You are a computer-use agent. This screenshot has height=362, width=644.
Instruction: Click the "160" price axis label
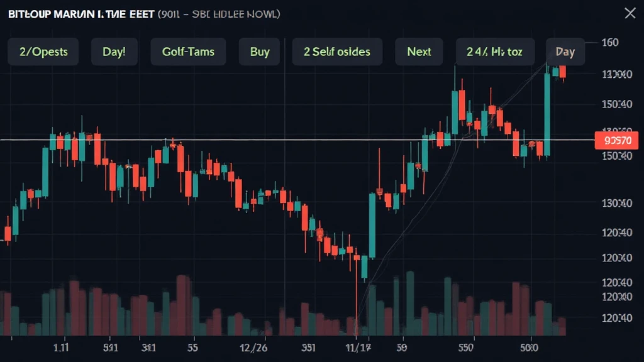pyautogui.click(x=610, y=43)
